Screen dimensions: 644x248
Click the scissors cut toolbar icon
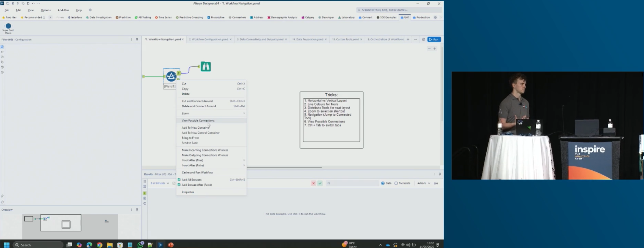[x=18, y=3]
